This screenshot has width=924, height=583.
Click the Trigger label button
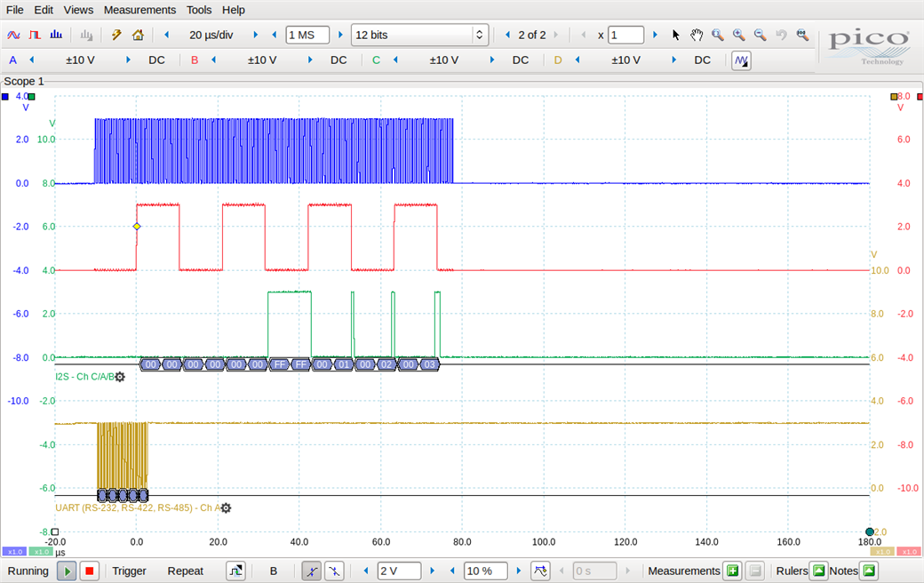tap(129, 571)
